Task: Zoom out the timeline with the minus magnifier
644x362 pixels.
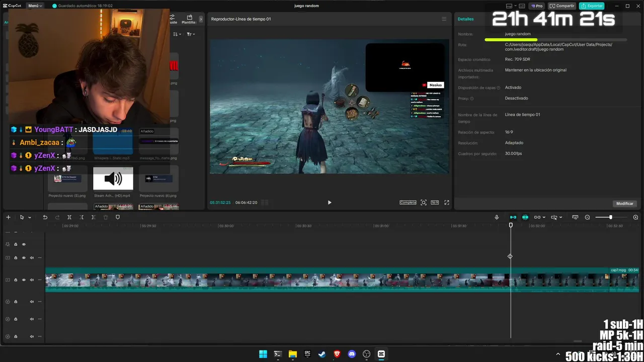Action: click(587, 217)
